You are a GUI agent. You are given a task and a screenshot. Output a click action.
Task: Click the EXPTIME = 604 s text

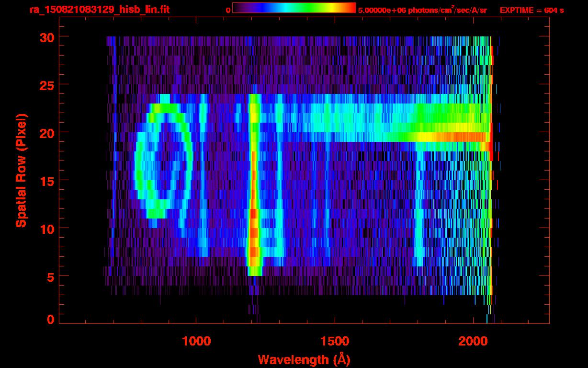531,10
